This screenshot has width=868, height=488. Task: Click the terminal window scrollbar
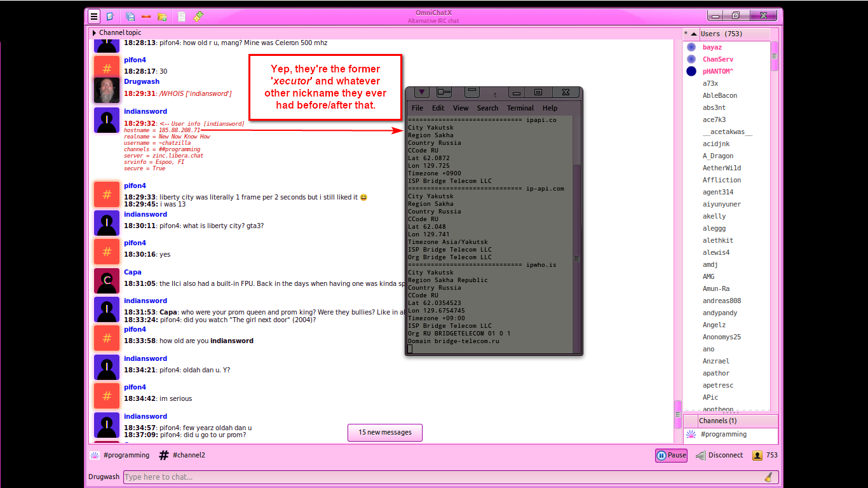(x=577, y=235)
